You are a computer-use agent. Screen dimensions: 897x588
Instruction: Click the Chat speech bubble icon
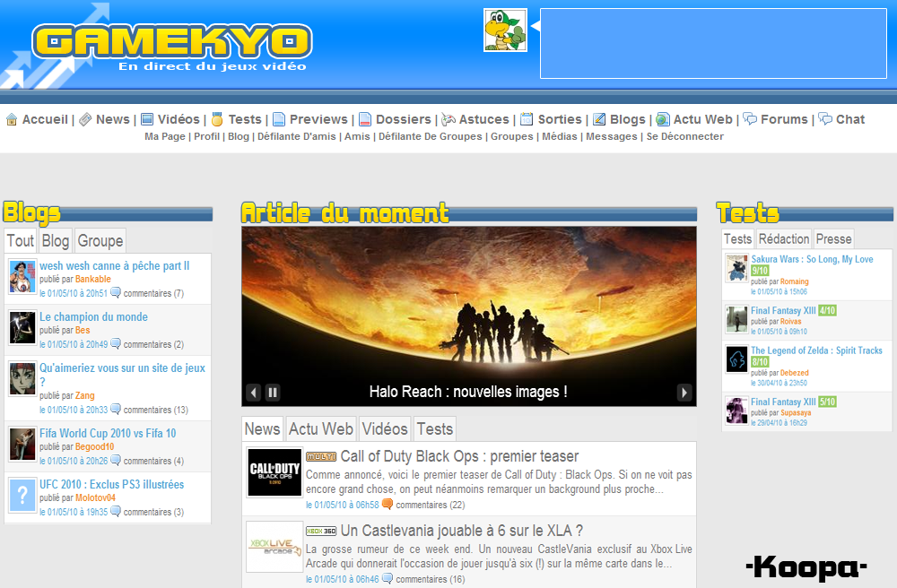tap(825, 119)
